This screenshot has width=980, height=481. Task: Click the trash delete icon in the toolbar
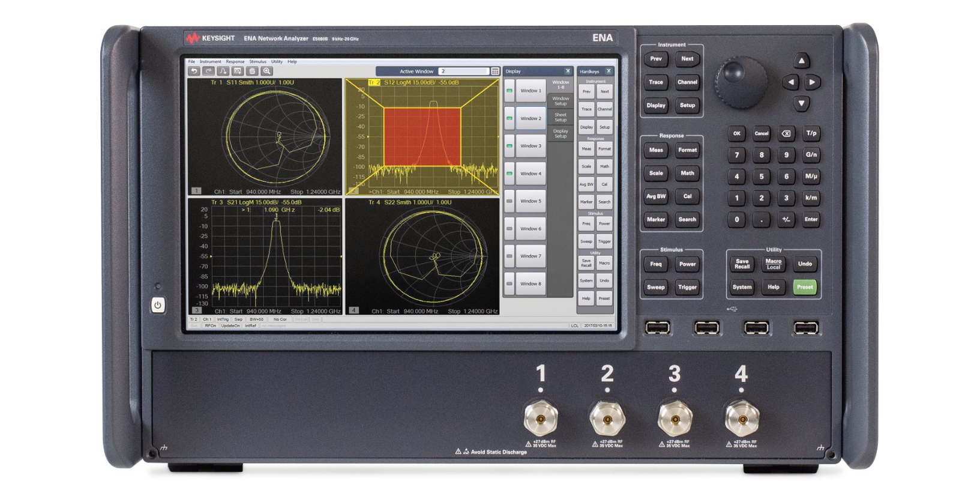(x=252, y=71)
